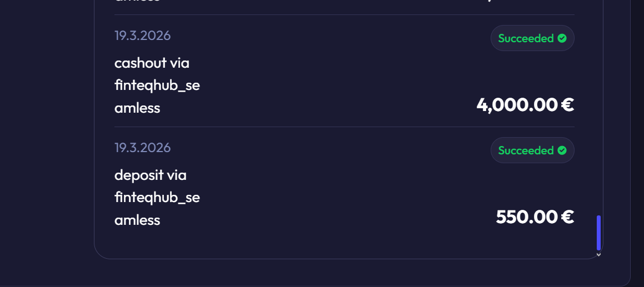644x287 pixels.
Task: Click the blue scrollbar thumb
Action: pos(598,233)
